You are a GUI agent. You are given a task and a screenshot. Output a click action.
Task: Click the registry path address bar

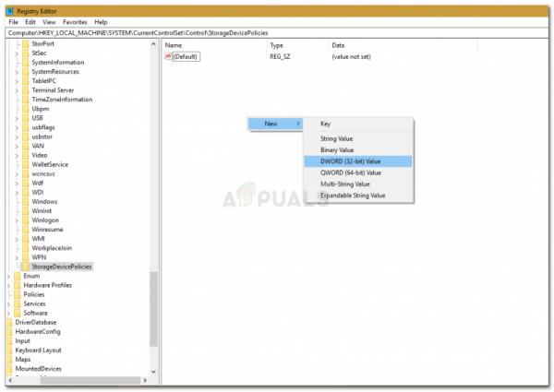tap(277, 33)
